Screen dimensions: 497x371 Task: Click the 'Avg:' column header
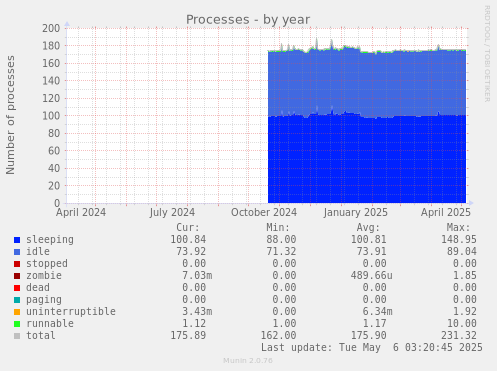368,228
